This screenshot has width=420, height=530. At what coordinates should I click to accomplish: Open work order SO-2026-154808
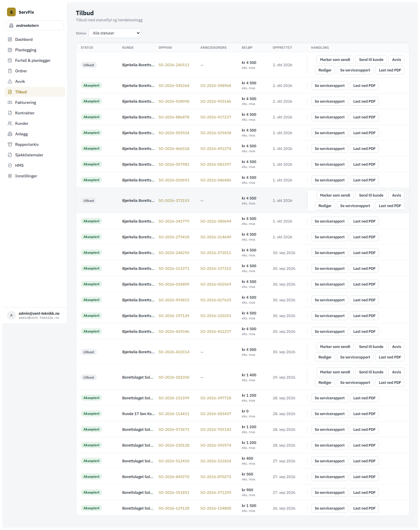(216, 508)
